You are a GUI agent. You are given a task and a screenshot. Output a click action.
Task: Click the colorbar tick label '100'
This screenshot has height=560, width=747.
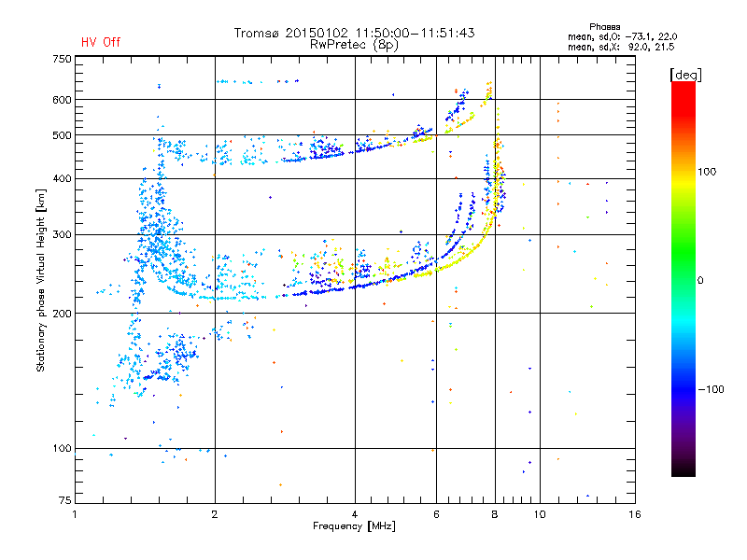[707, 172]
